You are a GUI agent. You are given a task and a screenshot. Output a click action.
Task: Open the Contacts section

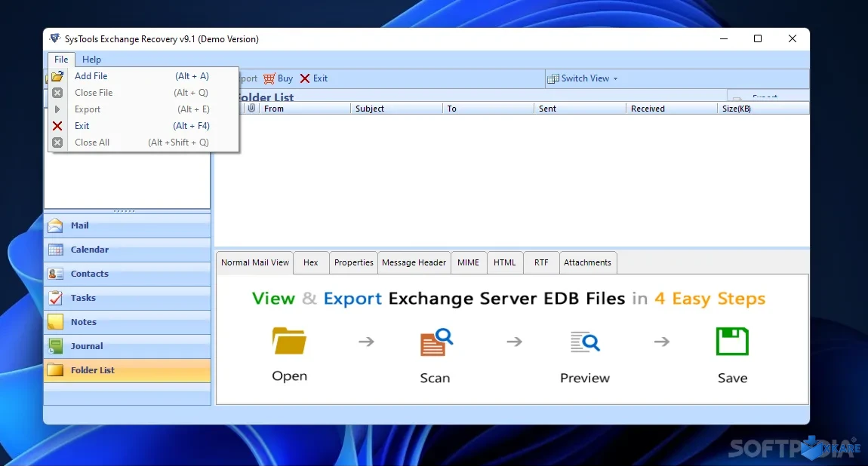click(x=128, y=274)
